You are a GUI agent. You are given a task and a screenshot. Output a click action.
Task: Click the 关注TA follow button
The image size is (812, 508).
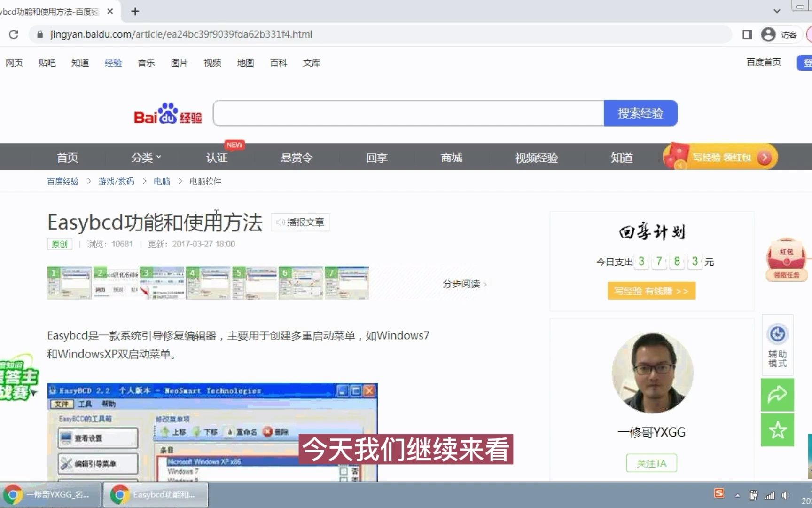(x=651, y=463)
